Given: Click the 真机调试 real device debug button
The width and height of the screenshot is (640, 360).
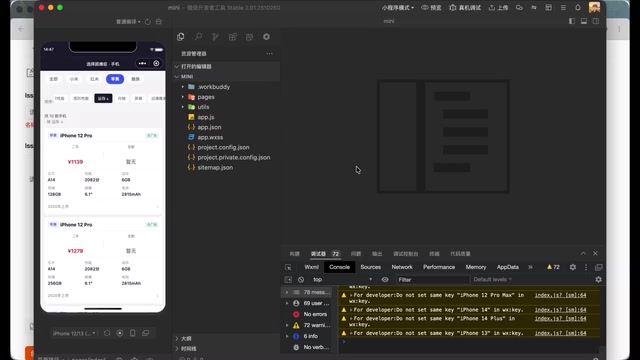Looking at the screenshot, I should tap(465, 8).
